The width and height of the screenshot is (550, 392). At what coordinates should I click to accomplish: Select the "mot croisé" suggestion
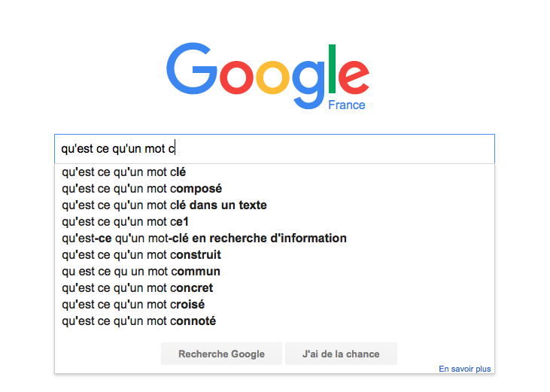133,304
